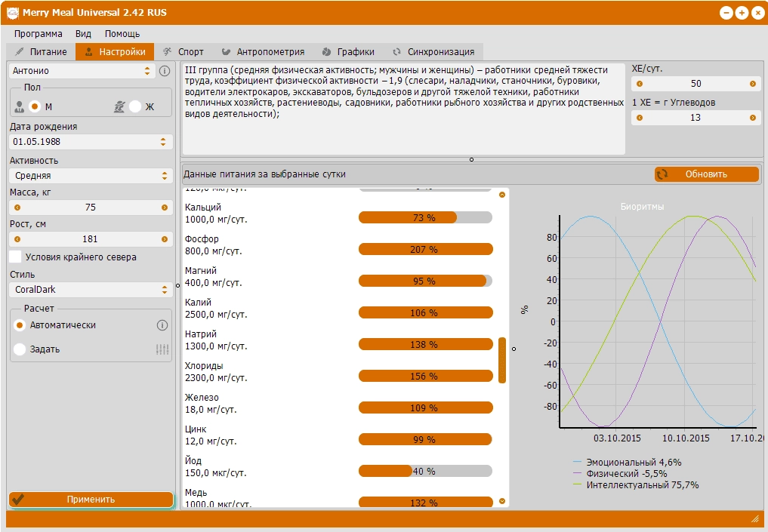Click the splitter handle beside the settings panel
The height and width of the screenshot is (532, 768).
[x=177, y=286]
